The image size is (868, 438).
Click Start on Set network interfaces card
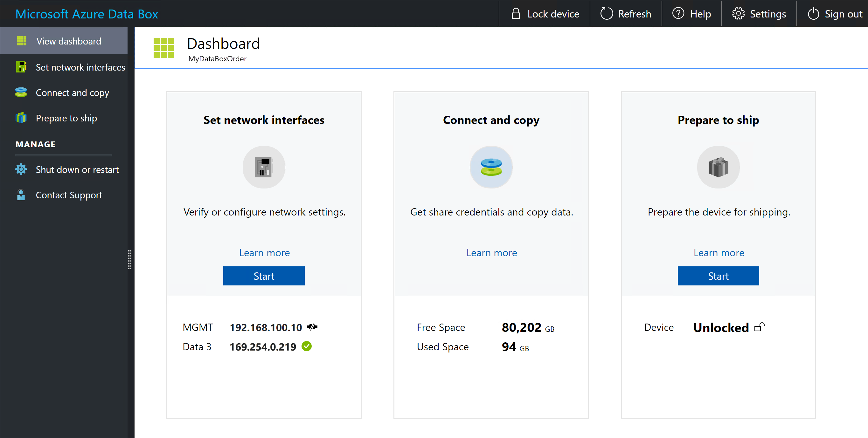pos(263,276)
